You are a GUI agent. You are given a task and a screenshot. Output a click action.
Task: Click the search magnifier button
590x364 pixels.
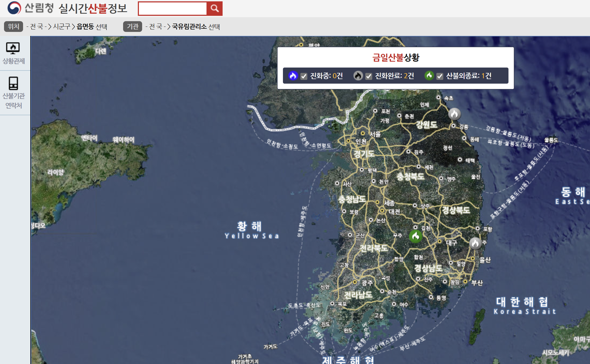click(214, 9)
